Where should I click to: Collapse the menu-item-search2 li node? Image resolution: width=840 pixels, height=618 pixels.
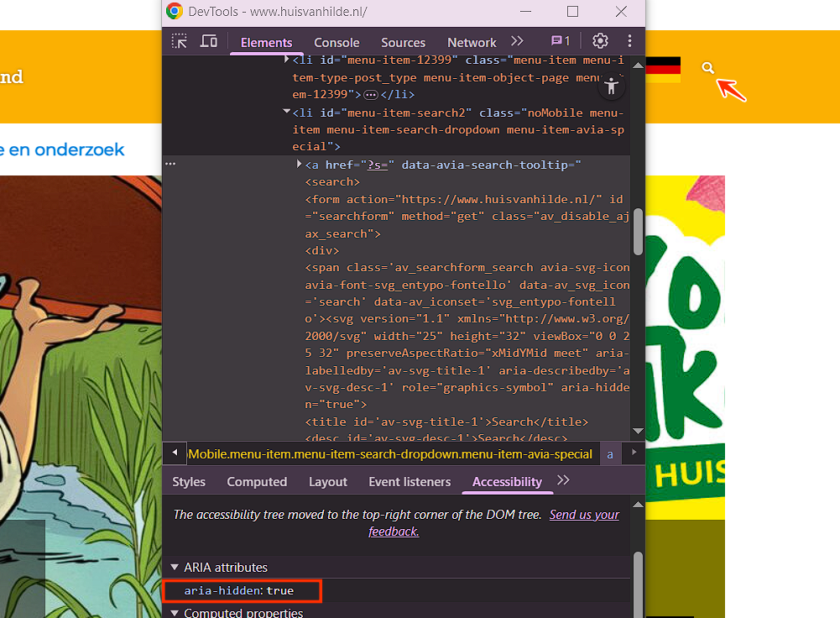pos(287,112)
